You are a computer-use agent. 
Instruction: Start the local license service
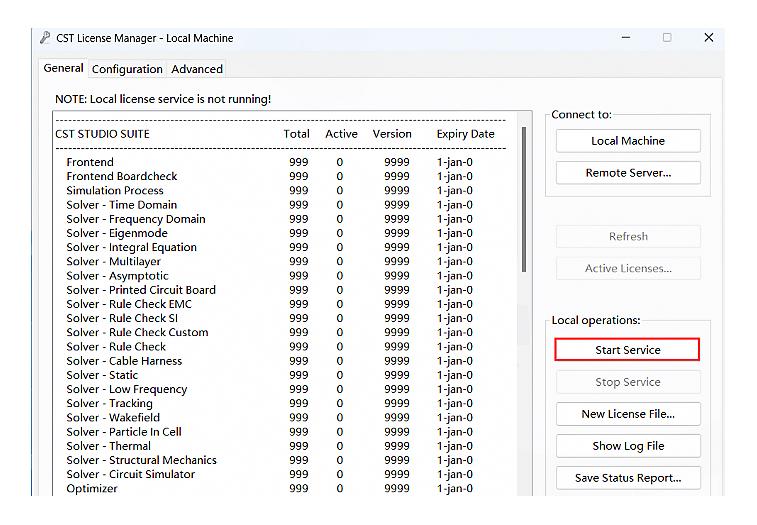tap(627, 350)
